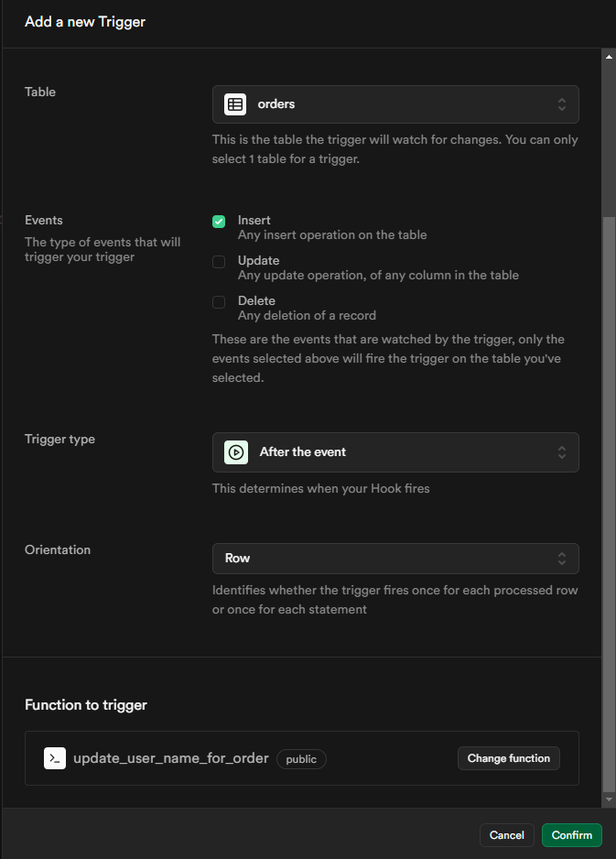Click the public schema badge
The image size is (616, 859).
click(301, 759)
